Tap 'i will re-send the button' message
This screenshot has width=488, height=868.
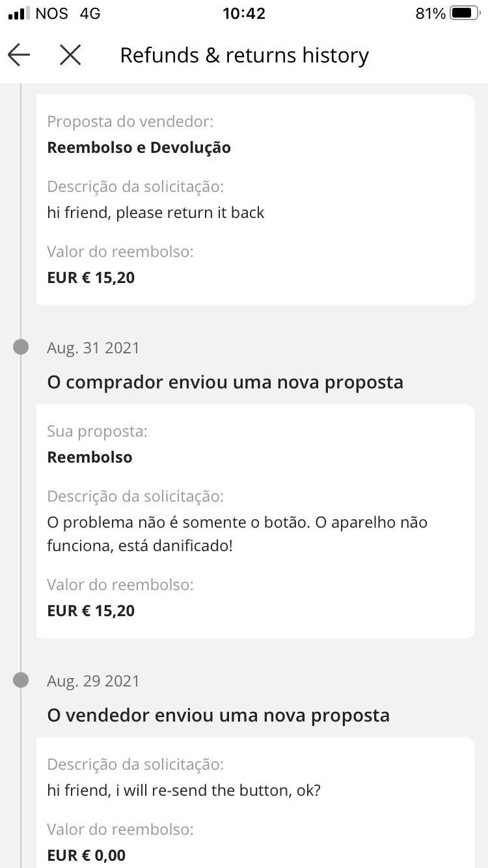pos(183,791)
